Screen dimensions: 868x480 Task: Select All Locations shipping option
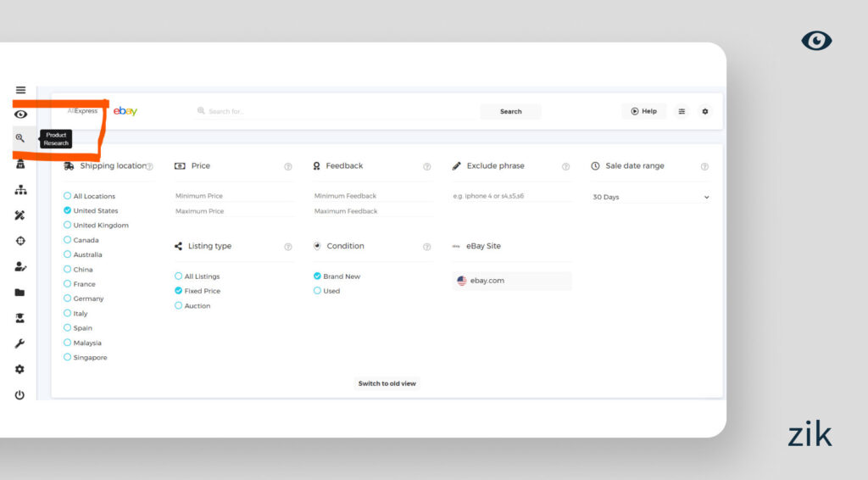[x=68, y=196]
